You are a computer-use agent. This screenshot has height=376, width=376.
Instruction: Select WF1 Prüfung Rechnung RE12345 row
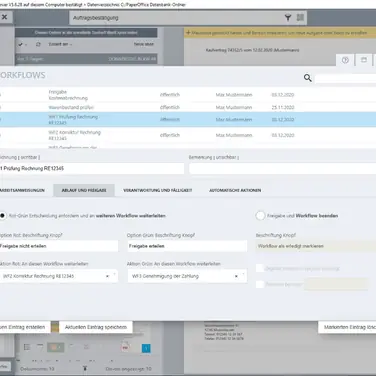click(188, 119)
